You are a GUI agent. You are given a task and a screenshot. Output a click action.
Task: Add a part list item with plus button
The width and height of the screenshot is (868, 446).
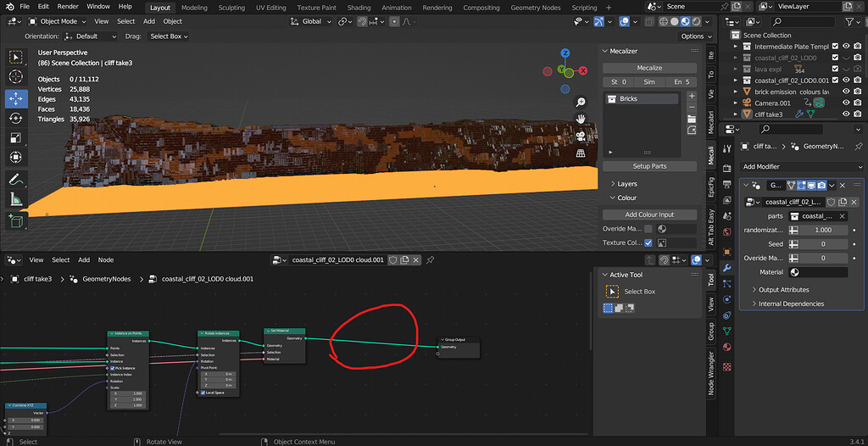[692, 96]
